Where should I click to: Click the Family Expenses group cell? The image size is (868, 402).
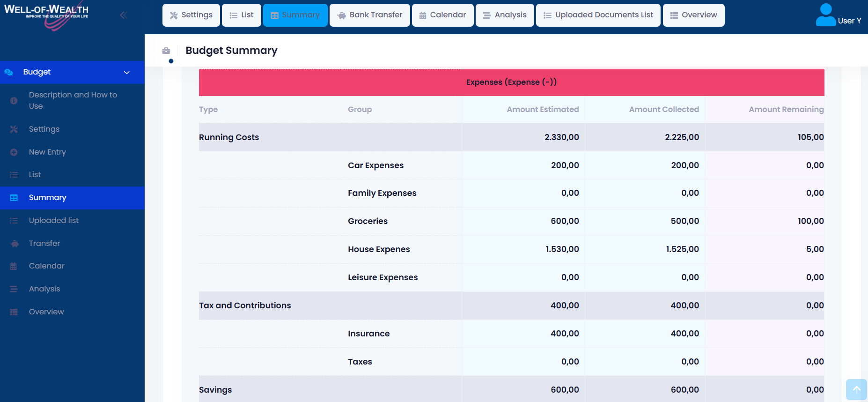382,193
